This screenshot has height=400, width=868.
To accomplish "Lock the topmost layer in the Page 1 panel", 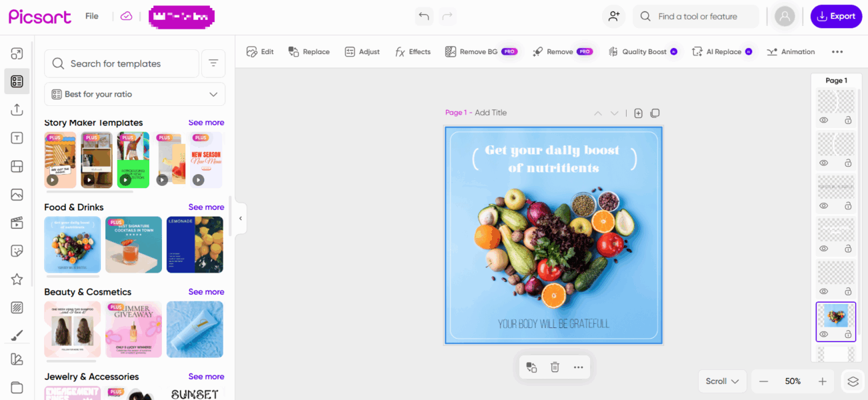I will 847,120.
